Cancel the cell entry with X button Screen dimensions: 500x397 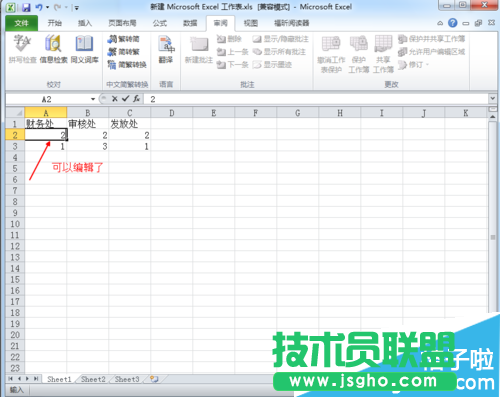(x=114, y=99)
